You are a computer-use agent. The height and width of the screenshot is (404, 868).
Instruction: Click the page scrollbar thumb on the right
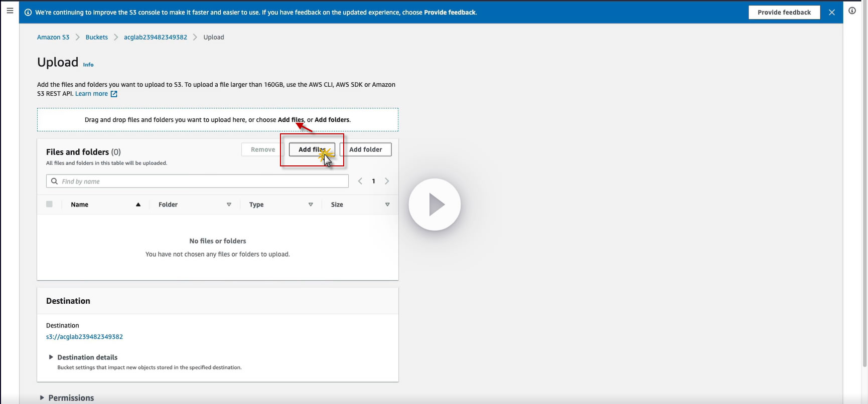pyautogui.click(x=864, y=184)
